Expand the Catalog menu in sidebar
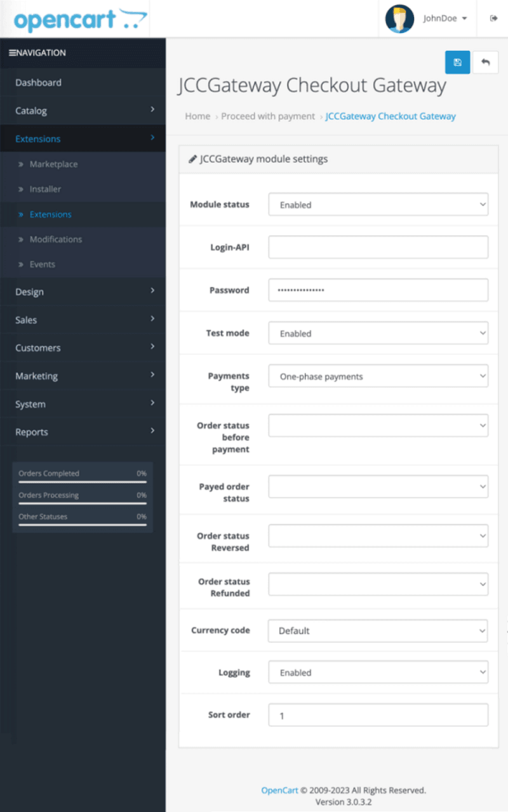 83,110
